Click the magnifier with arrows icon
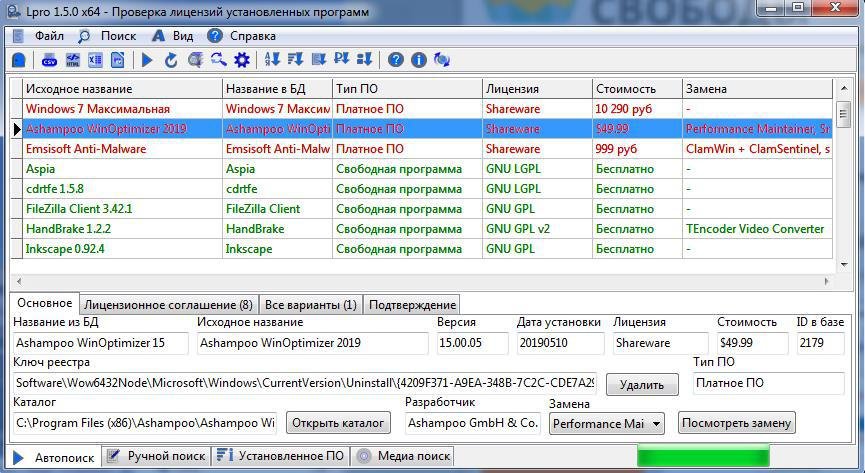 [218, 60]
